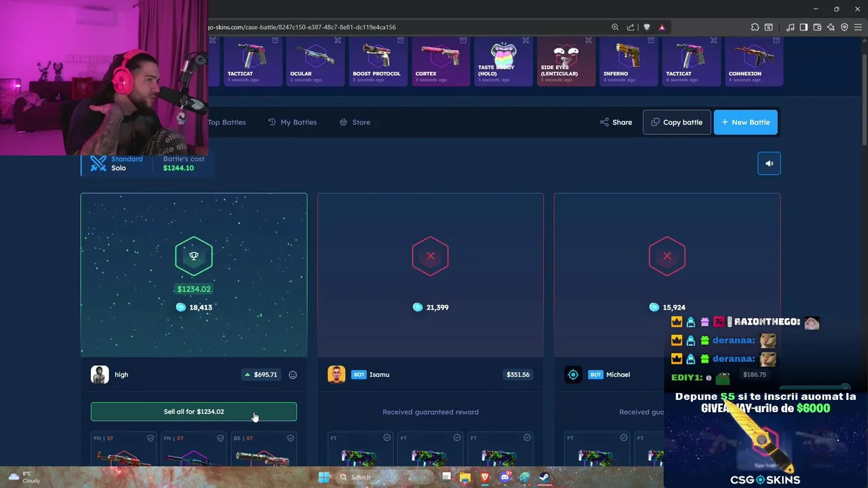Click player high's avatar

coord(100,375)
